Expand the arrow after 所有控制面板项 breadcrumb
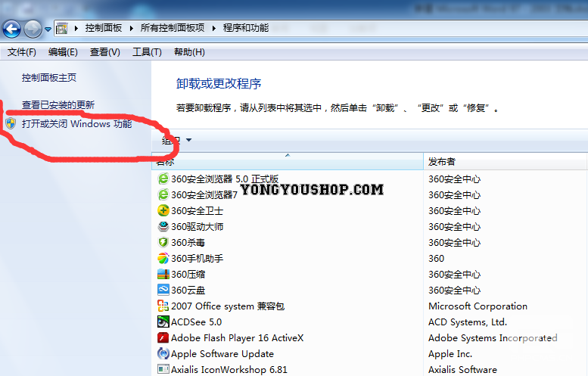588x376 pixels. 213,28
